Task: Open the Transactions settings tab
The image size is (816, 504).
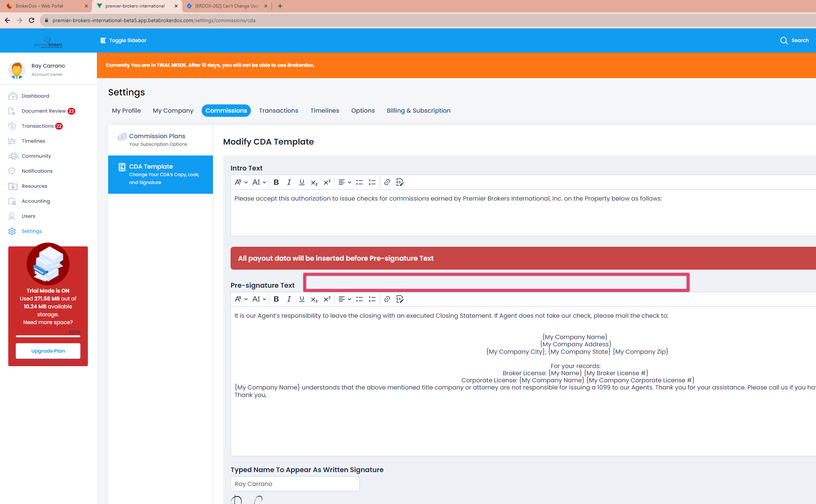Action: (x=279, y=110)
